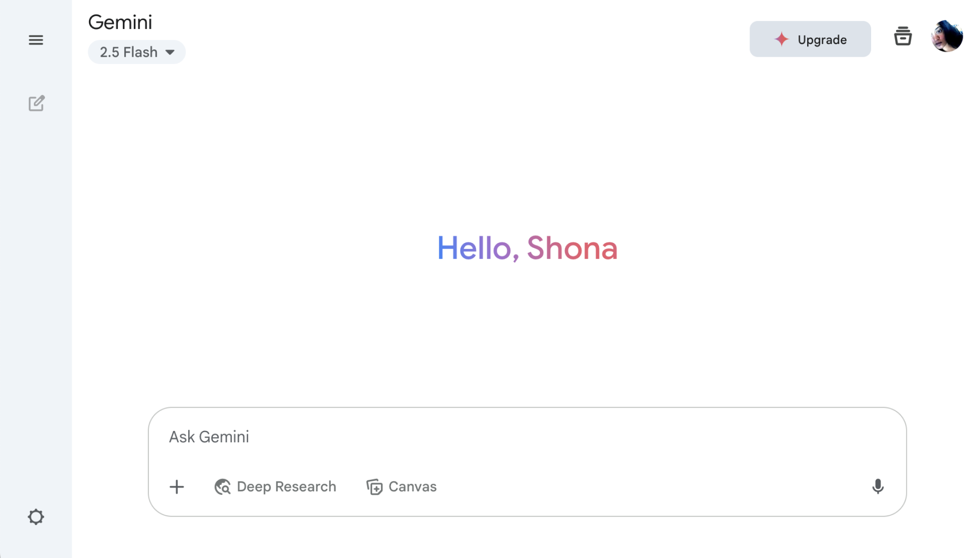Activate the microphone for voice input
This screenshot has height=558, width=980.
click(877, 486)
